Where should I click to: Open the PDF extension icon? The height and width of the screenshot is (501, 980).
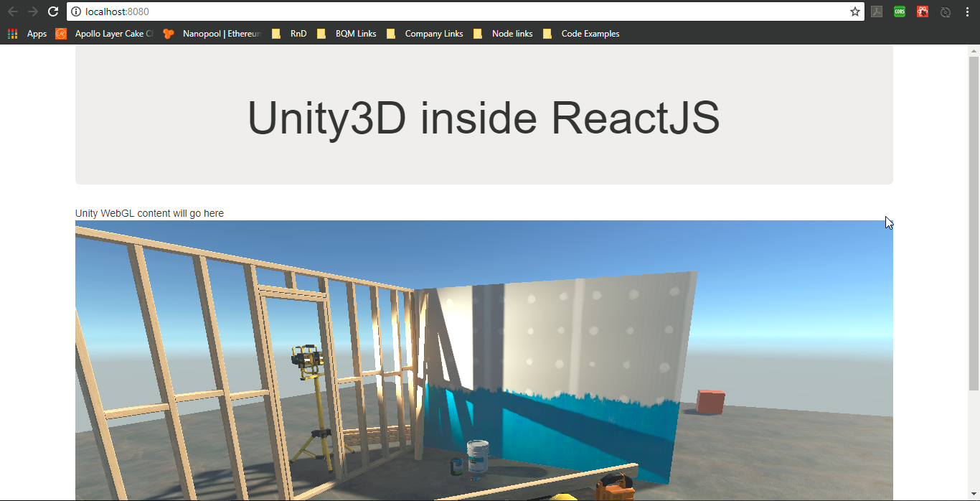pos(877,11)
